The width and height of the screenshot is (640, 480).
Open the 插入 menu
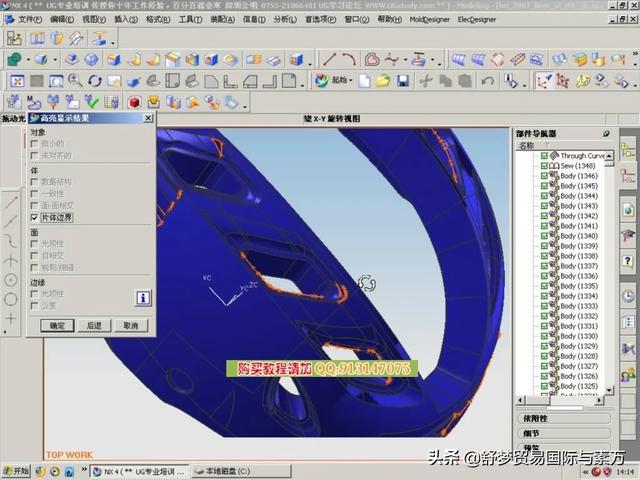coord(125,18)
